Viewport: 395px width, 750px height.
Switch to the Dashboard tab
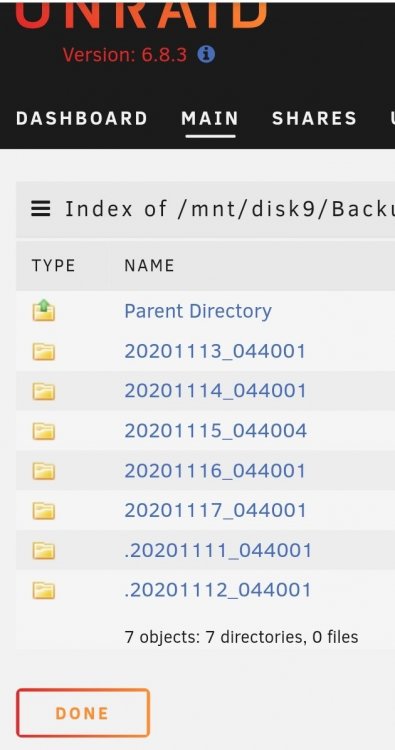(x=82, y=119)
